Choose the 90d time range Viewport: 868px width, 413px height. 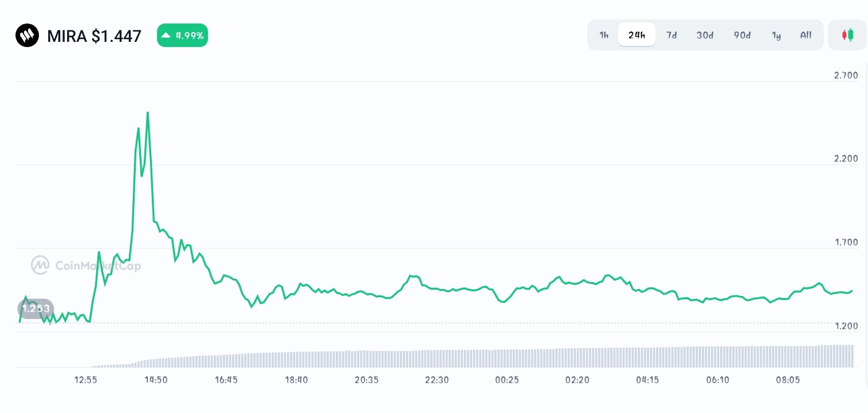tap(742, 35)
